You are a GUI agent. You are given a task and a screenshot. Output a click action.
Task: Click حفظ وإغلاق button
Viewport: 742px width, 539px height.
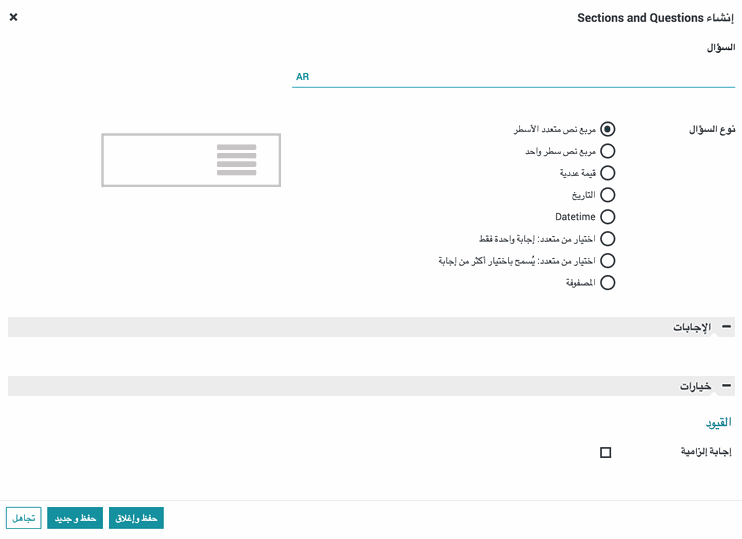[136, 518]
